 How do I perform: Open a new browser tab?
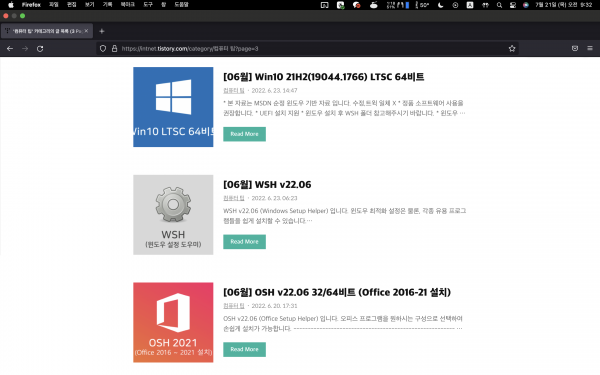point(102,31)
